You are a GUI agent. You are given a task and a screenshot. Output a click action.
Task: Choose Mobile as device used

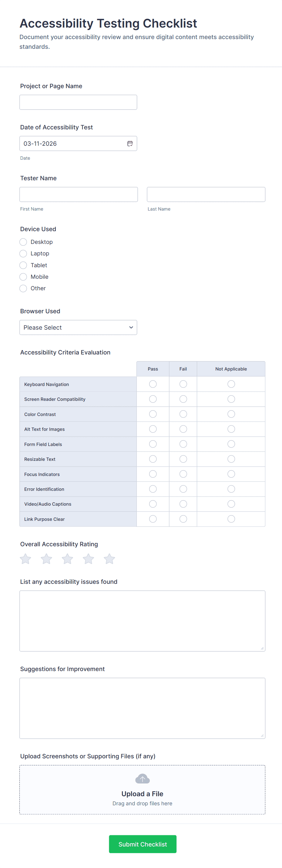(23, 277)
